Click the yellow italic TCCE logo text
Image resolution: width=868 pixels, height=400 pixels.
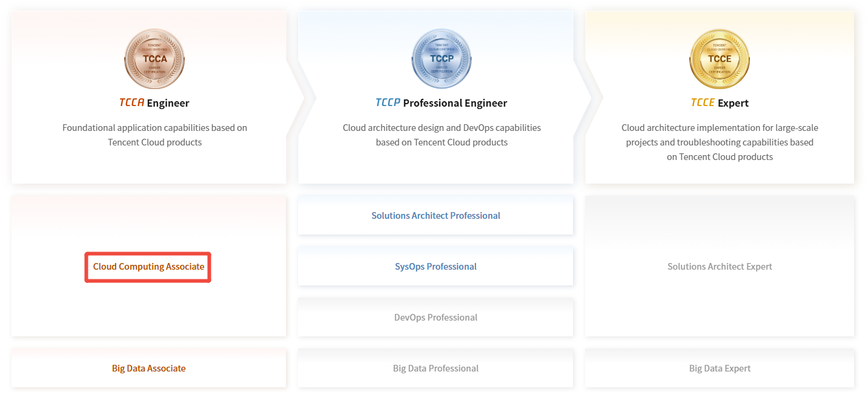pyautogui.click(x=703, y=102)
